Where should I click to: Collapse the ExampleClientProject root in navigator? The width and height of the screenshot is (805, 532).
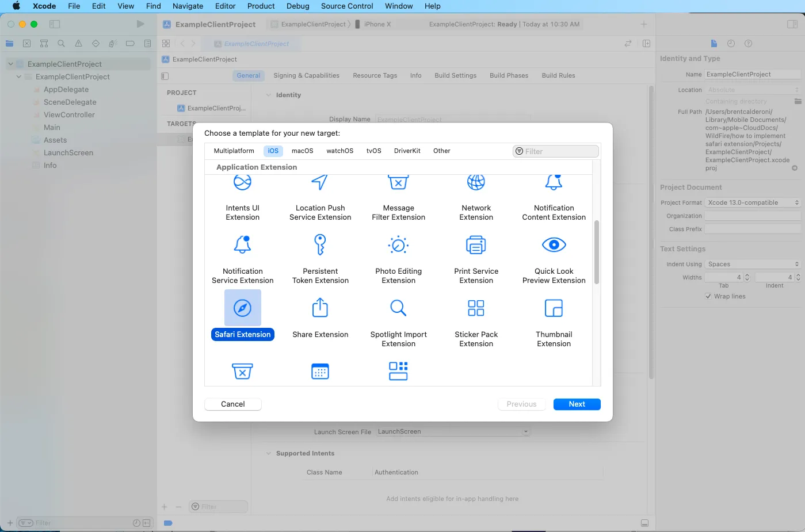tap(10, 64)
